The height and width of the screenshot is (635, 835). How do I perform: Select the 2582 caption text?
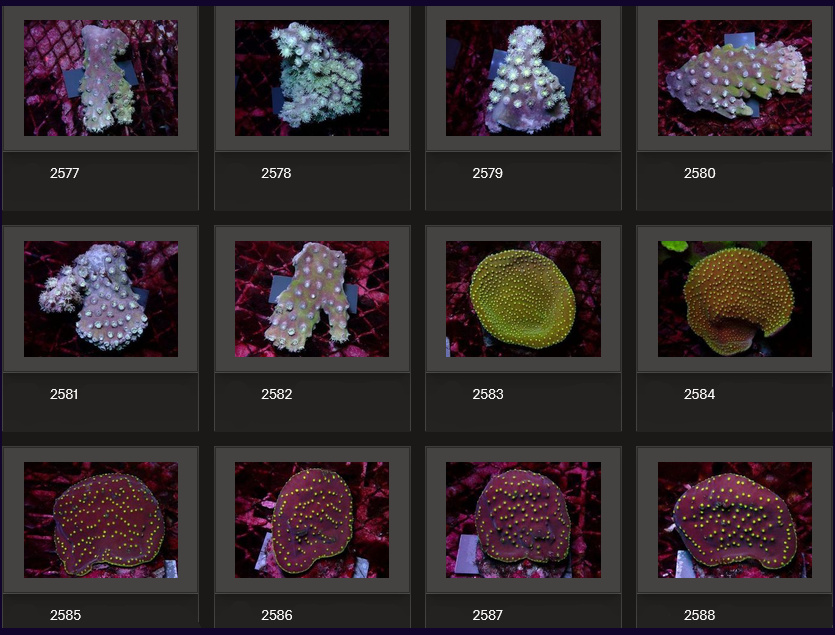[x=276, y=394]
